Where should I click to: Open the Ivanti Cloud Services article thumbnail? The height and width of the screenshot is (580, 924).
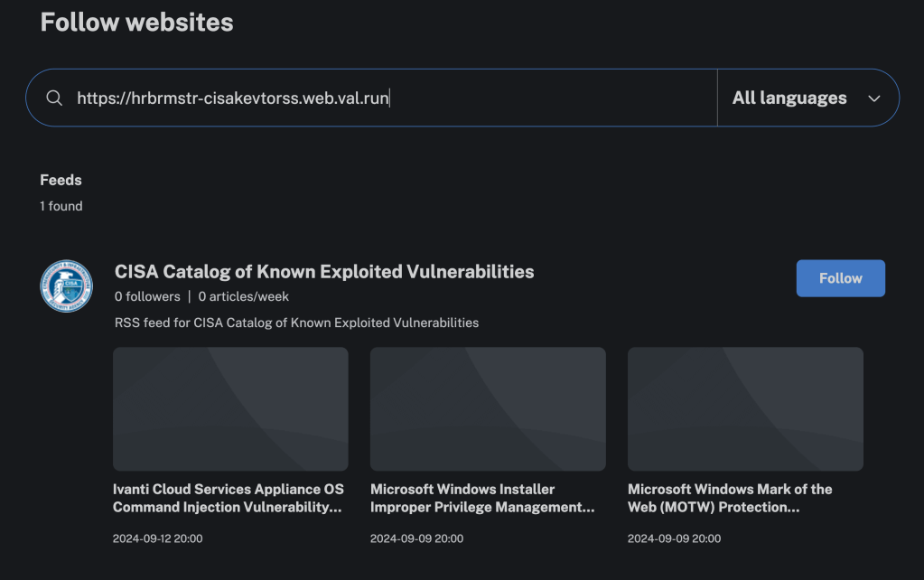click(230, 409)
